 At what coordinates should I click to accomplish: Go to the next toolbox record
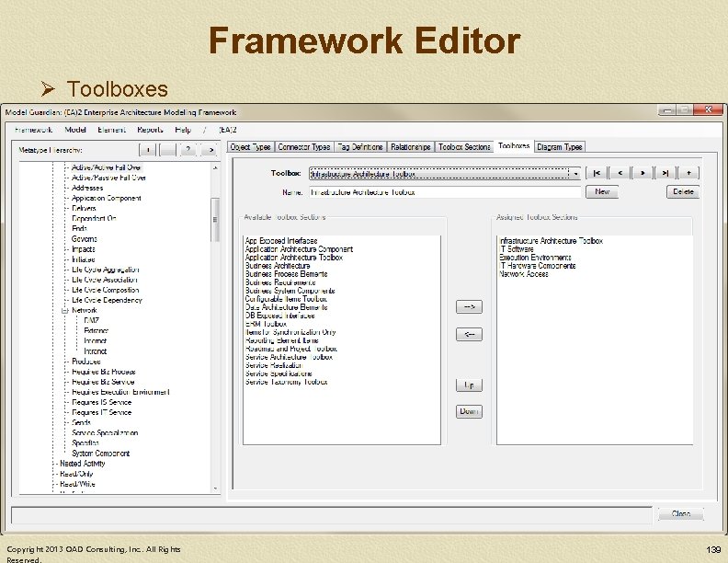coord(643,173)
